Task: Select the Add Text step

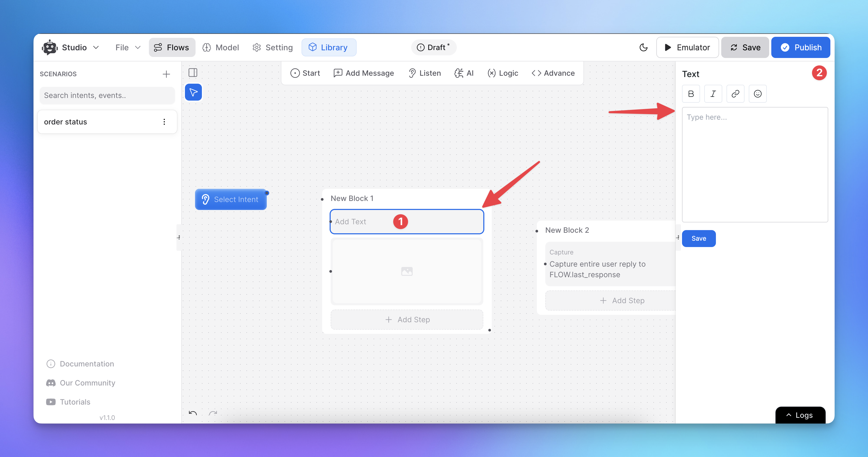Action: click(x=407, y=222)
